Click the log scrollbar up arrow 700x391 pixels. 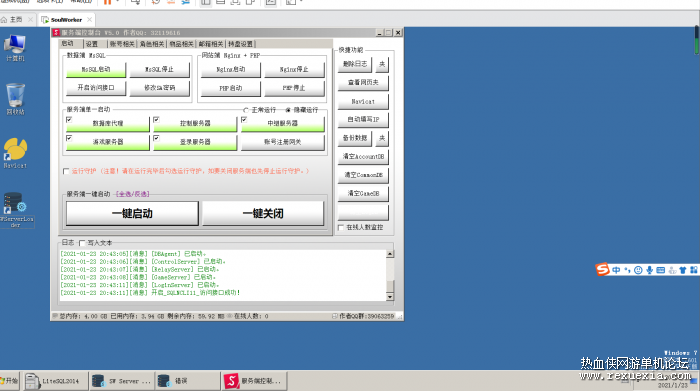(390, 254)
